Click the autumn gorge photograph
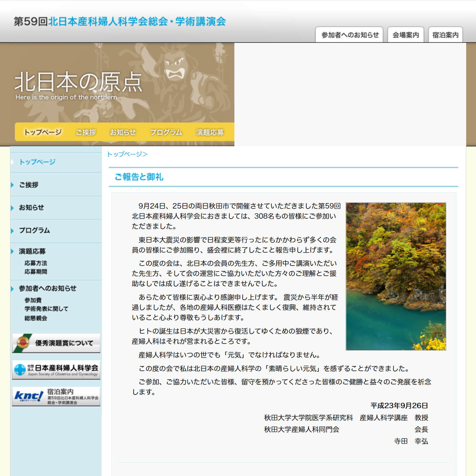The image size is (476, 476). point(396,276)
